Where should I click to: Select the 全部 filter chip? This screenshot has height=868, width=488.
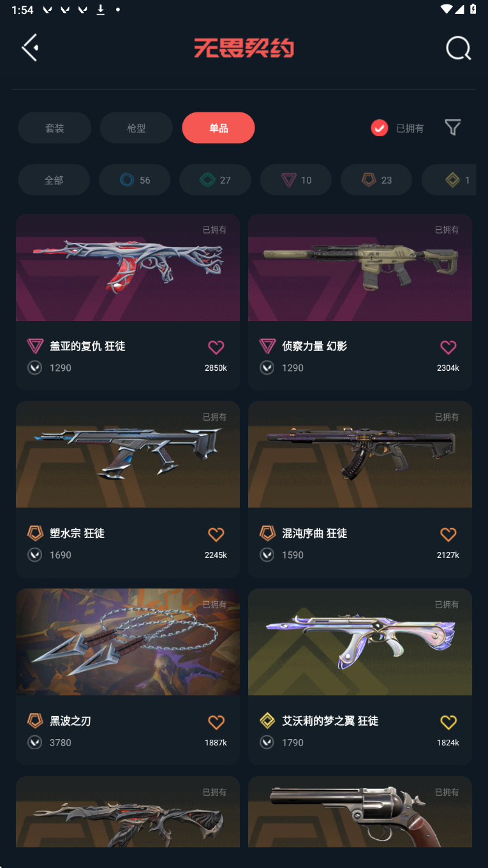[54, 180]
